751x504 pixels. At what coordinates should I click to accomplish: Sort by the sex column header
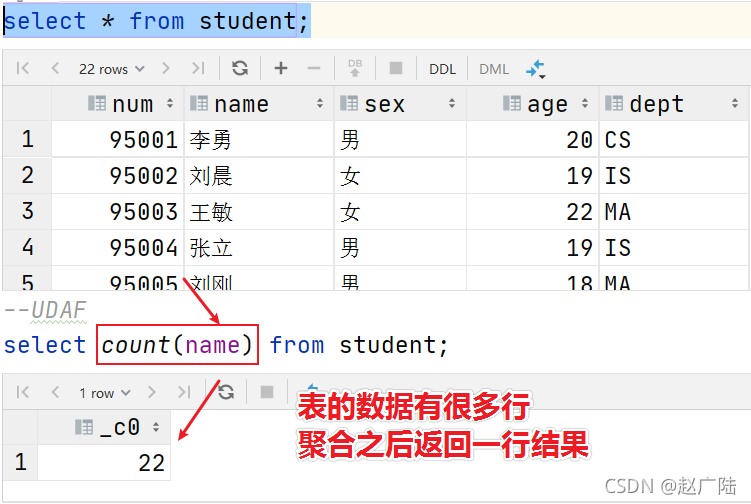(400, 103)
